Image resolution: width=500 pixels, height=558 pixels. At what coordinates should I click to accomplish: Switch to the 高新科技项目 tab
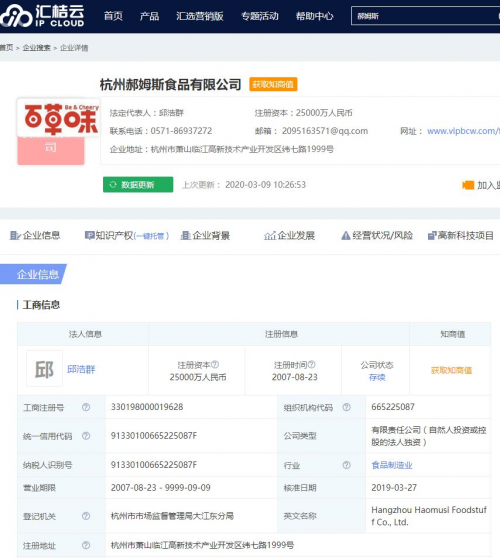click(460, 236)
